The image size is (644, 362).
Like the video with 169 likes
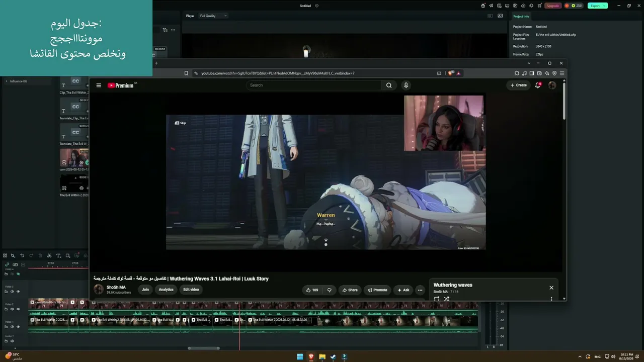[312, 290]
